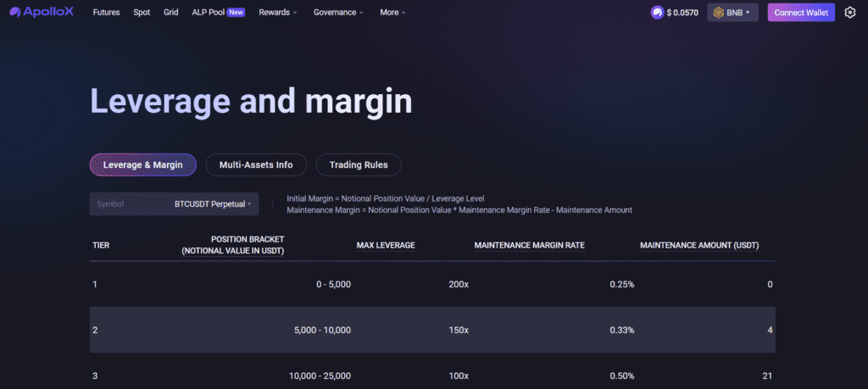
Task: Click the maintenance amount 21 cell
Action: coord(766,376)
